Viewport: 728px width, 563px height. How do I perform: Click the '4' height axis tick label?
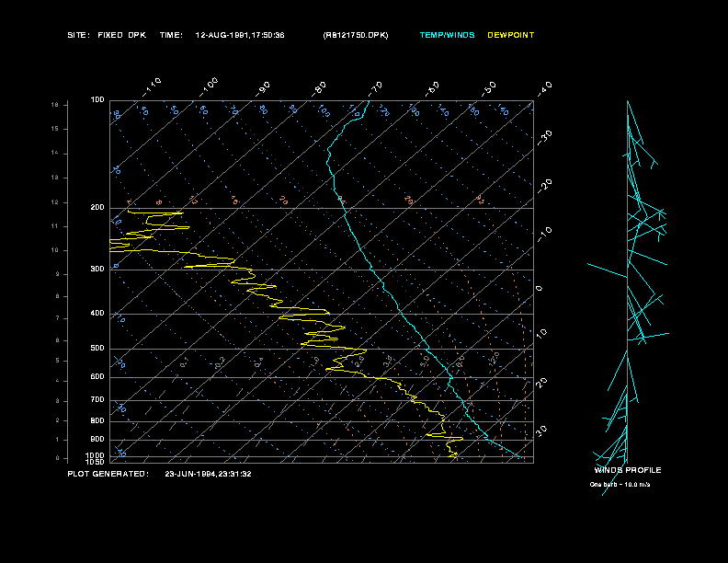tap(58, 381)
